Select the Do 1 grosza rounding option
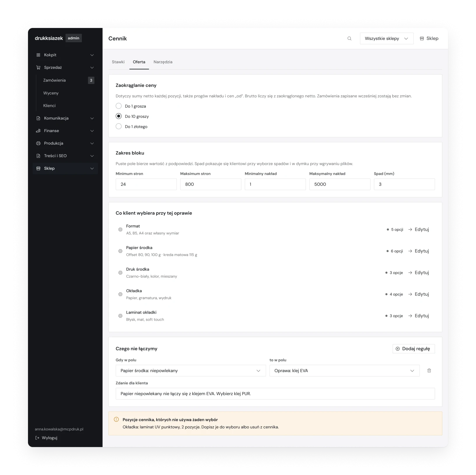The width and height of the screenshot is (476, 475). [x=118, y=106]
